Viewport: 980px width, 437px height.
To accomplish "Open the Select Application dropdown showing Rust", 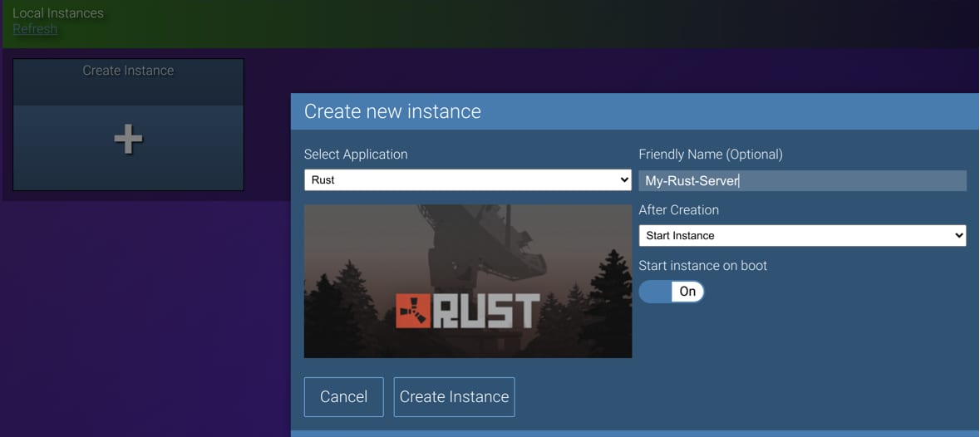I will (x=467, y=180).
